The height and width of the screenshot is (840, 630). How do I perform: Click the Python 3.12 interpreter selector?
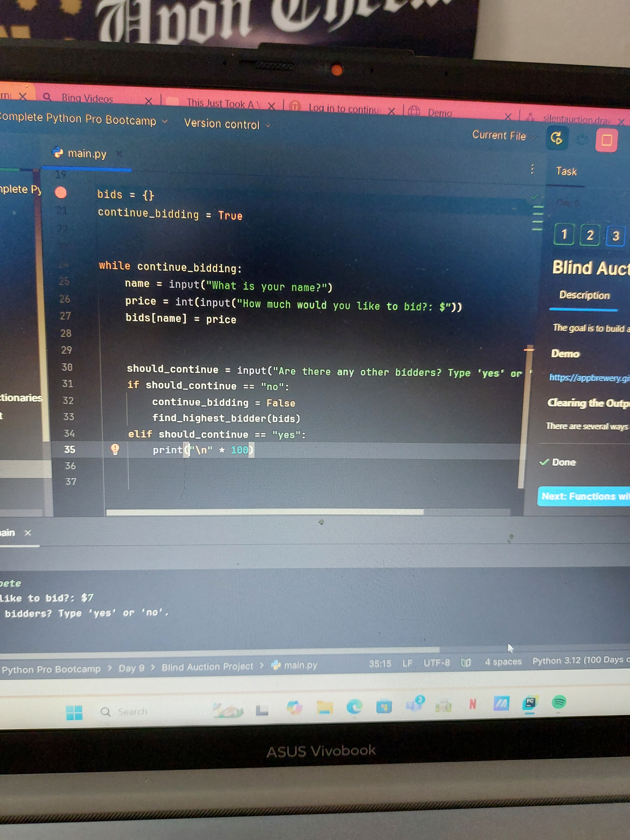(581, 660)
